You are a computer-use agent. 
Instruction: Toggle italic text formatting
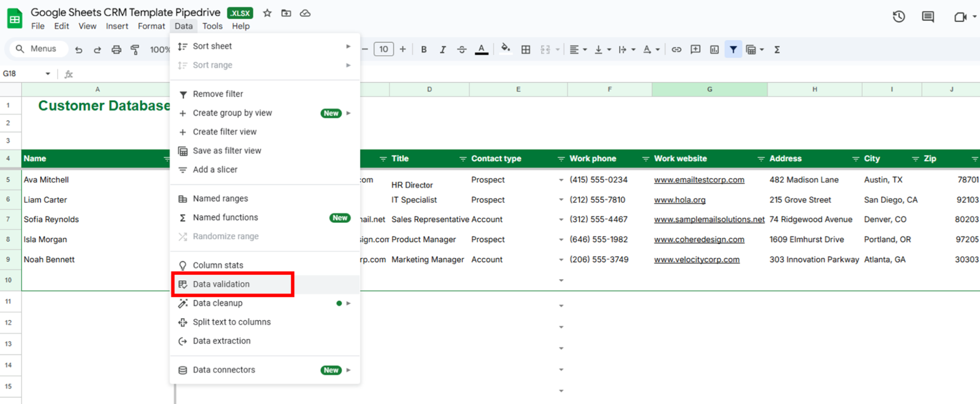(442, 49)
